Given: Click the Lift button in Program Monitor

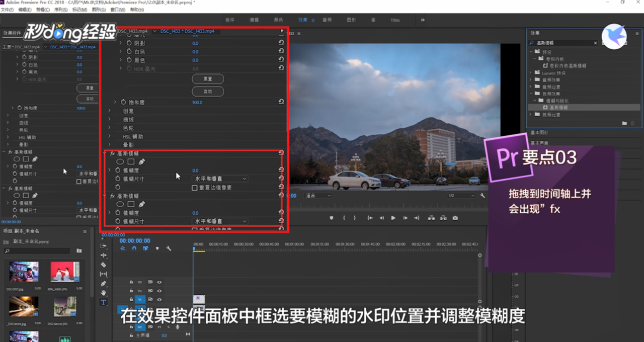Looking at the screenshot, I should click(431, 218).
